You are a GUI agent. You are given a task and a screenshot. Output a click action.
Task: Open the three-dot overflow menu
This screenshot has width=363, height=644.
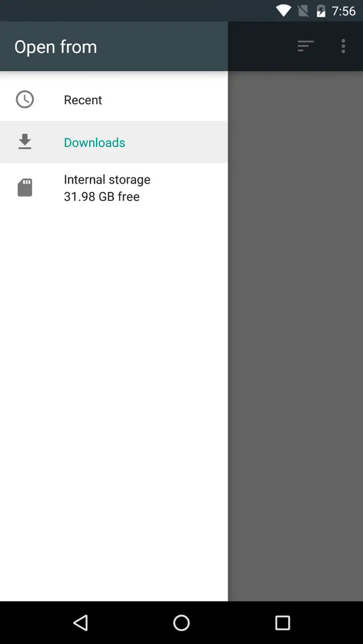point(343,46)
